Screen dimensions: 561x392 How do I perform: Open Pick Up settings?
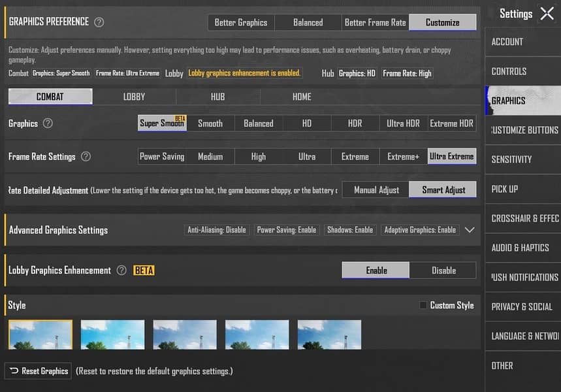click(x=523, y=189)
